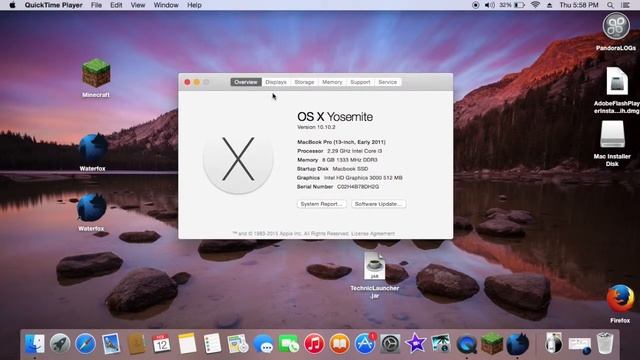The image size is (640, 360).
Task: Open Mail stamp icon in Dock
Action: click(x=111, y=344)
